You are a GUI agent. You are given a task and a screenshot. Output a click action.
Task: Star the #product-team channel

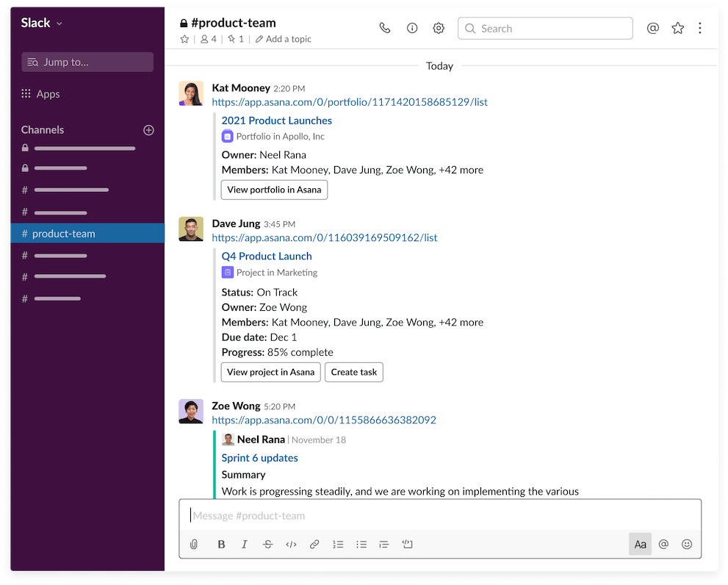(x=184, y=39)
